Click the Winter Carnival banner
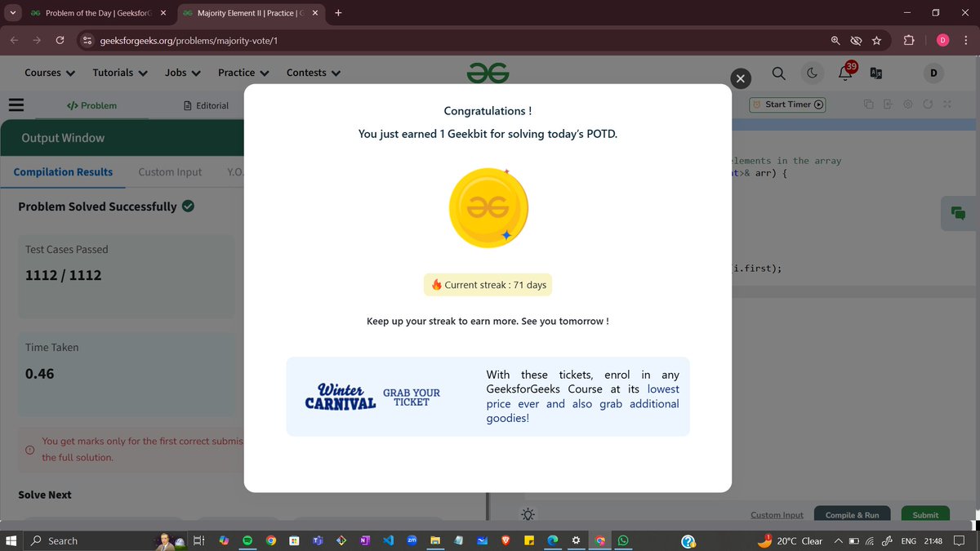980x551 pixels. (x=488, y=397)
